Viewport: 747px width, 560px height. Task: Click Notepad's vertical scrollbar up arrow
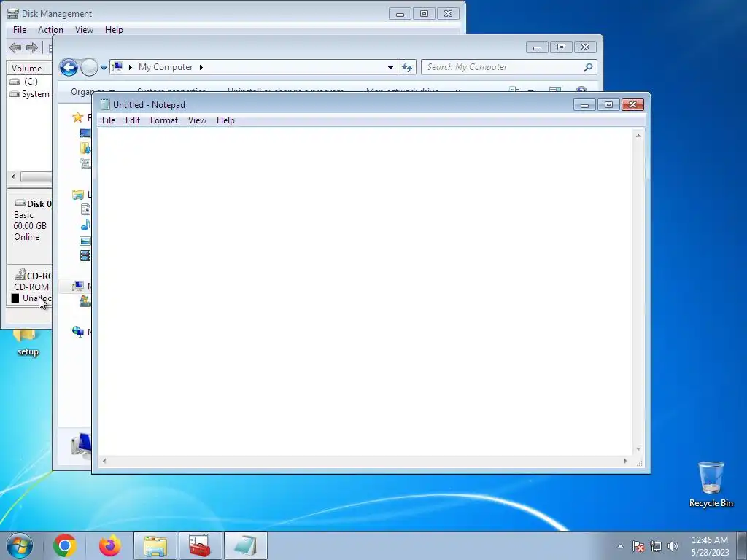[638, 136]
